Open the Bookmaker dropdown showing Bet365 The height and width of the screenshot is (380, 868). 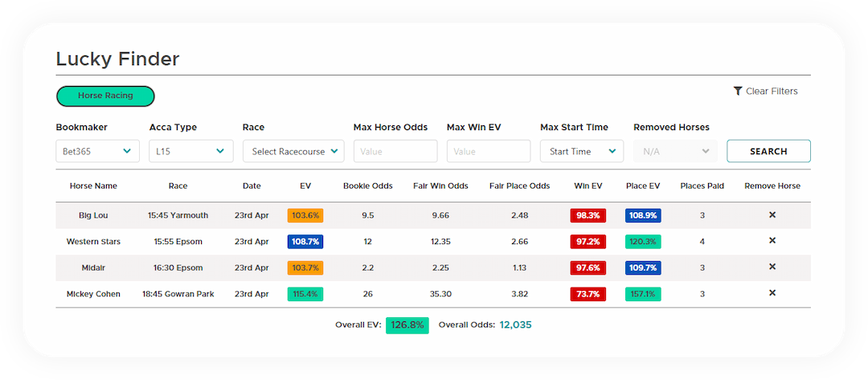click(x=97, y=151)
